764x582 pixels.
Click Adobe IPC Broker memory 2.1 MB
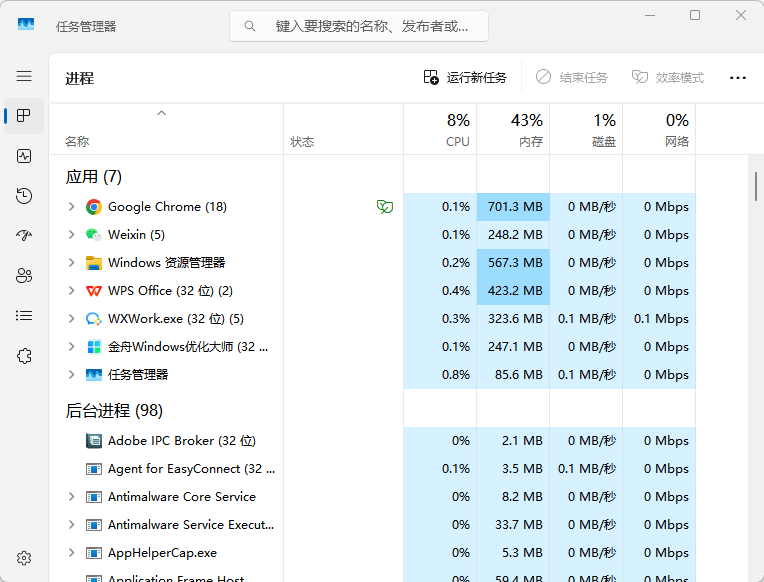[522, 441]
